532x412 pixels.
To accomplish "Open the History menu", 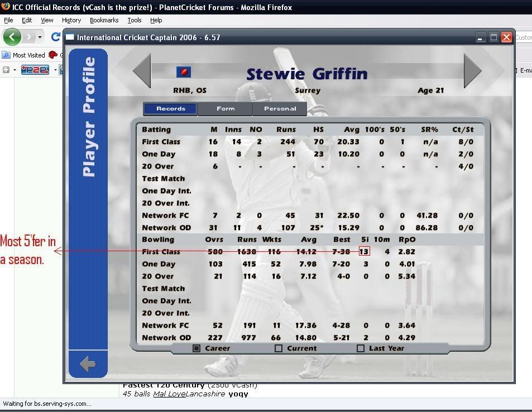I will (71, 20).
